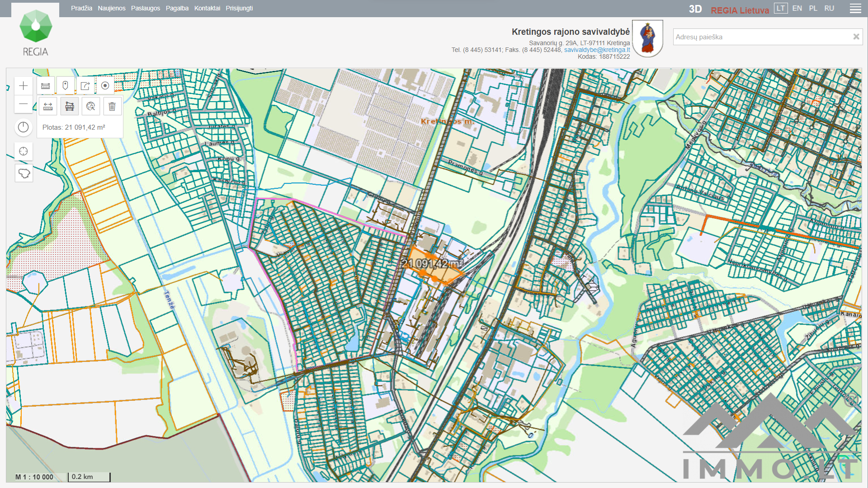Screen dimensions: 868x488
Task: Click the M 1 : 10 000 scale label
Action: [x=34, y=477]
